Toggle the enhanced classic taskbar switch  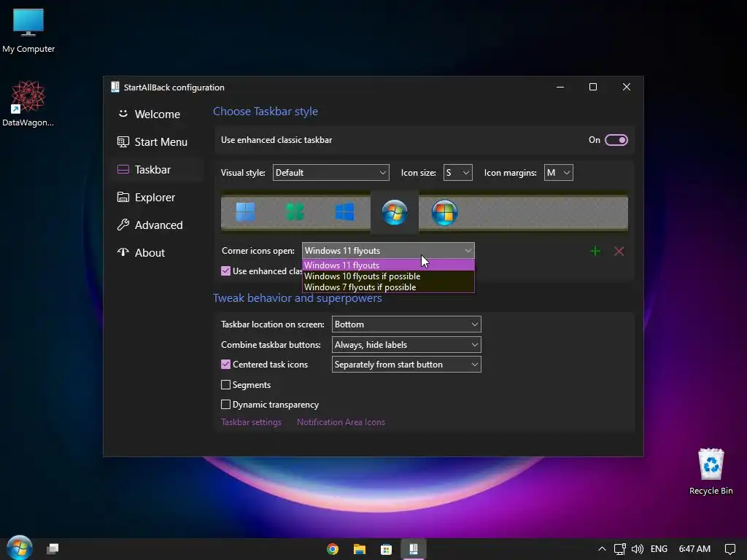tap(616, 140)
